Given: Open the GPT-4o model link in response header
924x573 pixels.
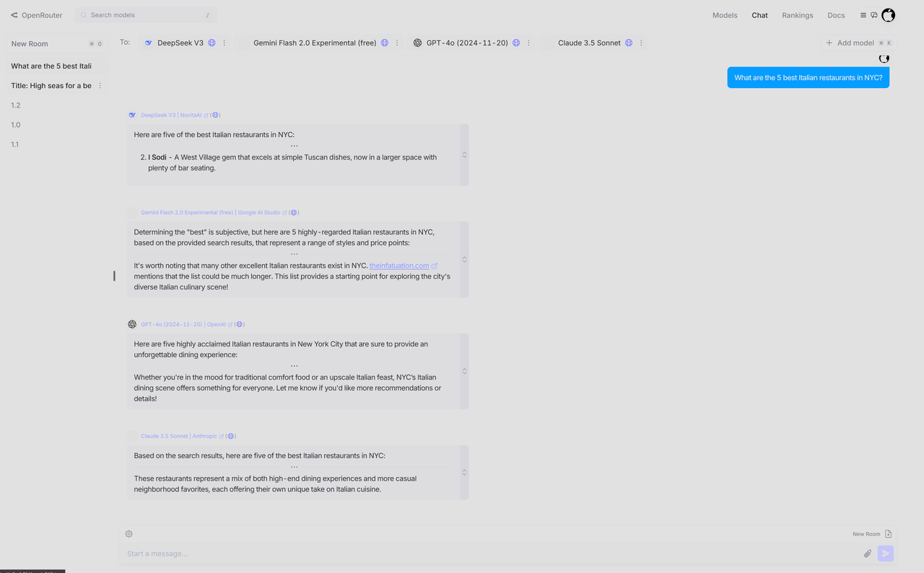Looking at the screenshot, I should pos(172,325).
